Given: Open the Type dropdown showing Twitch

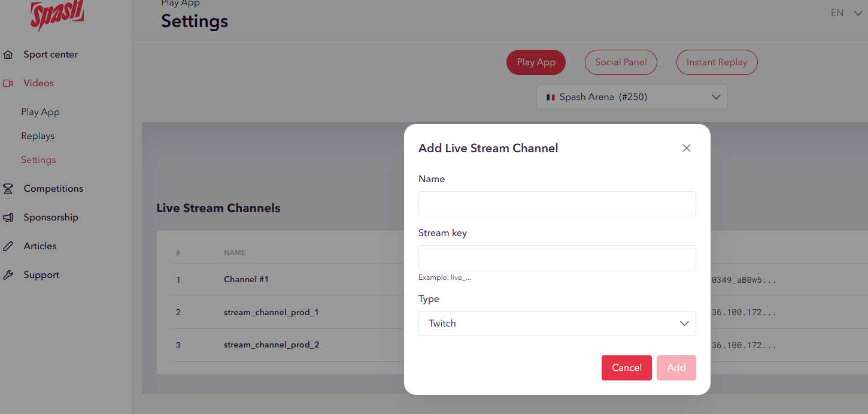Looking at the screenshot, I should coord(557,324).
